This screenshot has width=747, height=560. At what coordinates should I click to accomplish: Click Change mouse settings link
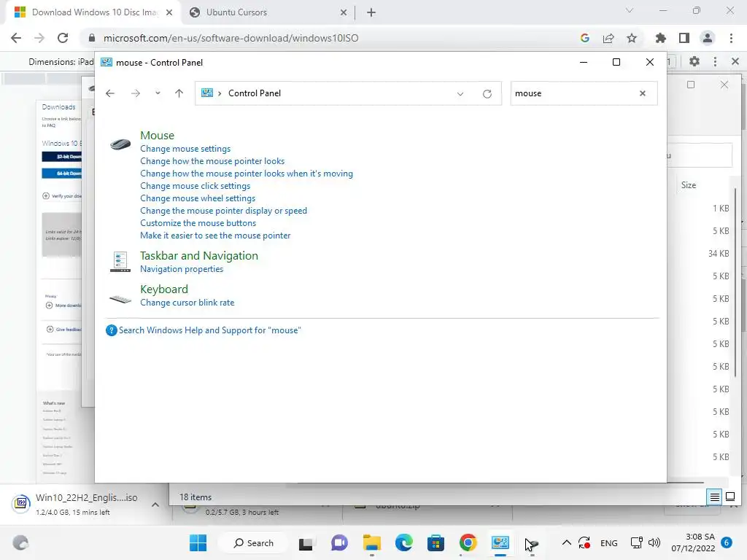point(185,149)
